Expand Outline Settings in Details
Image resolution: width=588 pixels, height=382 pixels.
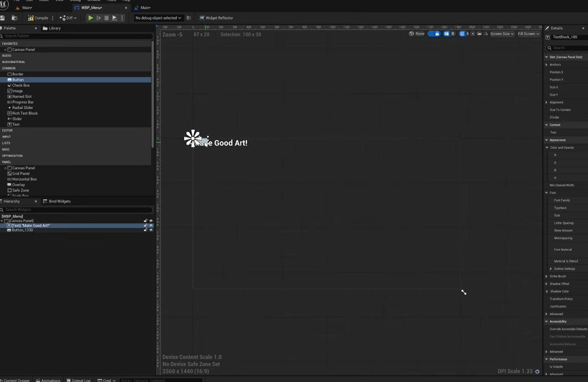551,268
